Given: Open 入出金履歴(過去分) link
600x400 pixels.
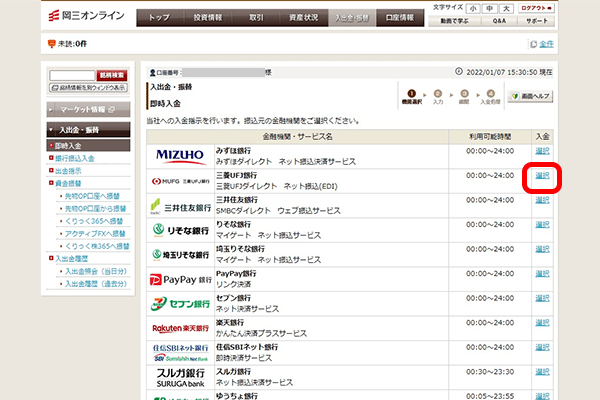Looking at the screenshot, I should [96, 284].
